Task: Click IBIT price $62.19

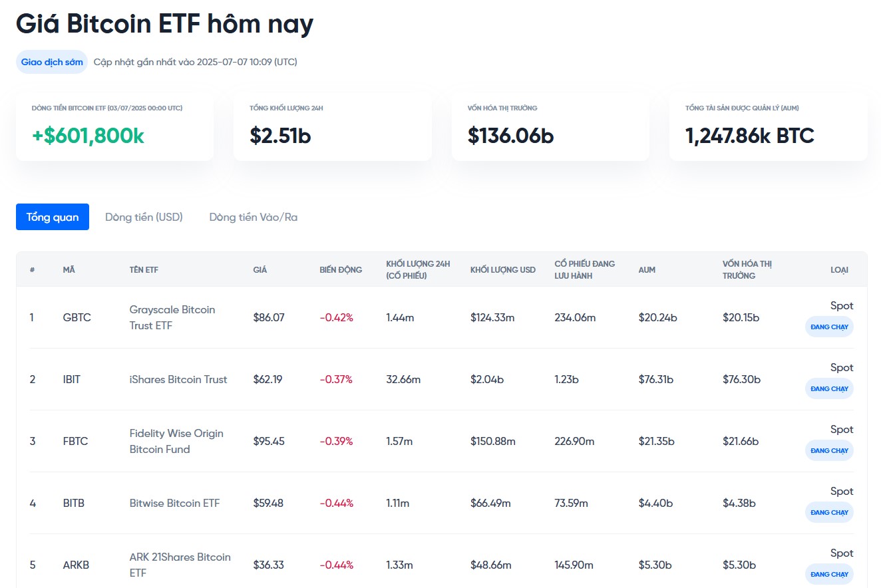Action: 267,379
